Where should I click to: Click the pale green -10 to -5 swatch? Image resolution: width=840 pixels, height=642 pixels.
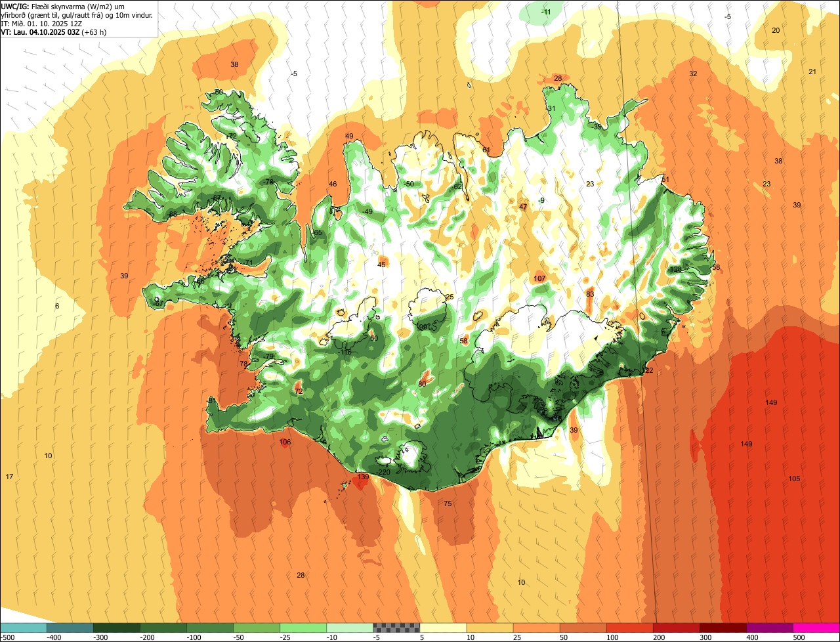pos(350,628)
